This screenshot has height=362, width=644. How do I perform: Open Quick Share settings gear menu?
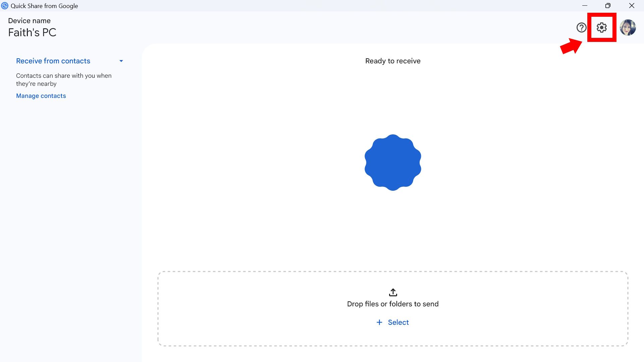coord(602,27)
